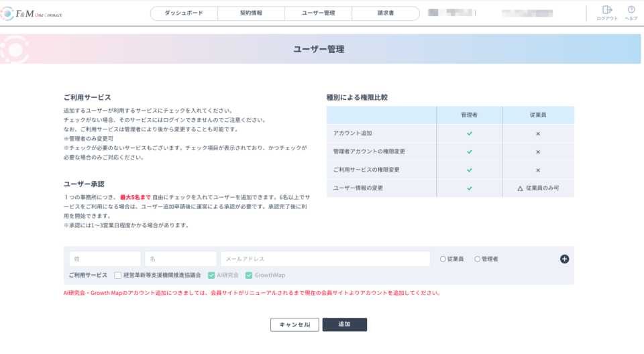Click the ログアウト label text
This screenshot has height=354, width=644.
point(607,19)
